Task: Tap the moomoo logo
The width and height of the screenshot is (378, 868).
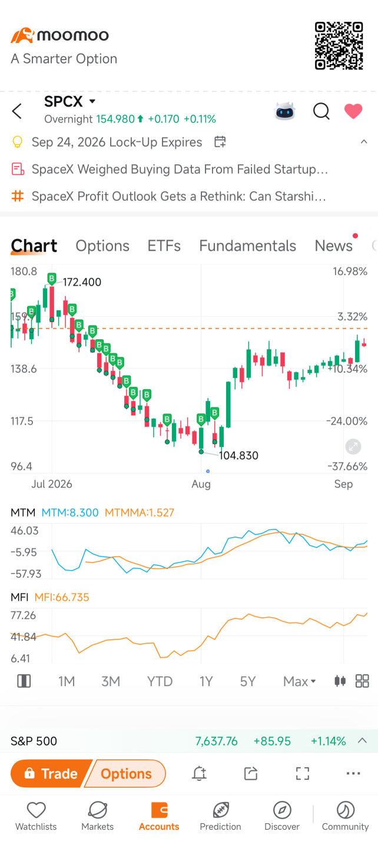Action: [59, 35]
